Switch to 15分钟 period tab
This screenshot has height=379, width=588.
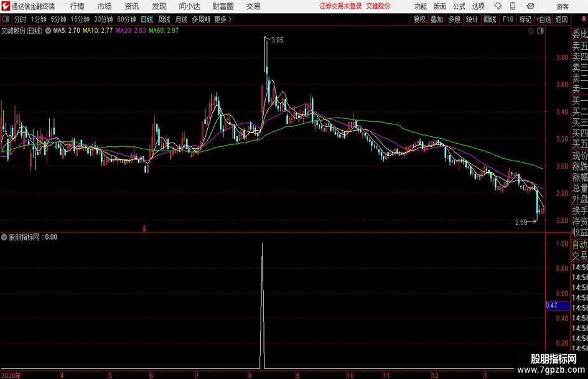tap(80, 19)
